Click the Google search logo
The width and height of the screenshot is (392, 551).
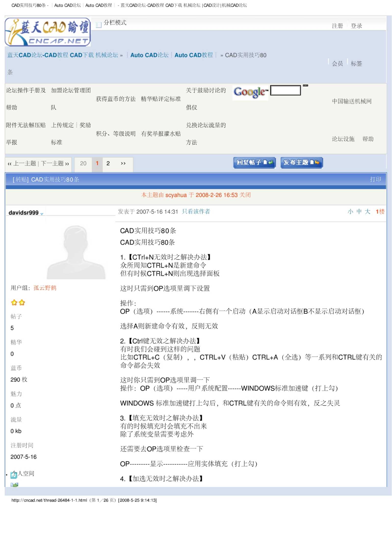click(250, 92)
